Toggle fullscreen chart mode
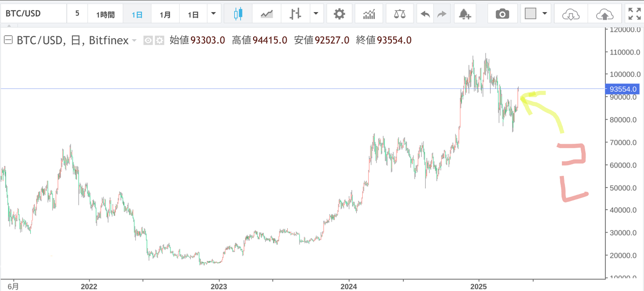644x291 pixels. point(633,14)
